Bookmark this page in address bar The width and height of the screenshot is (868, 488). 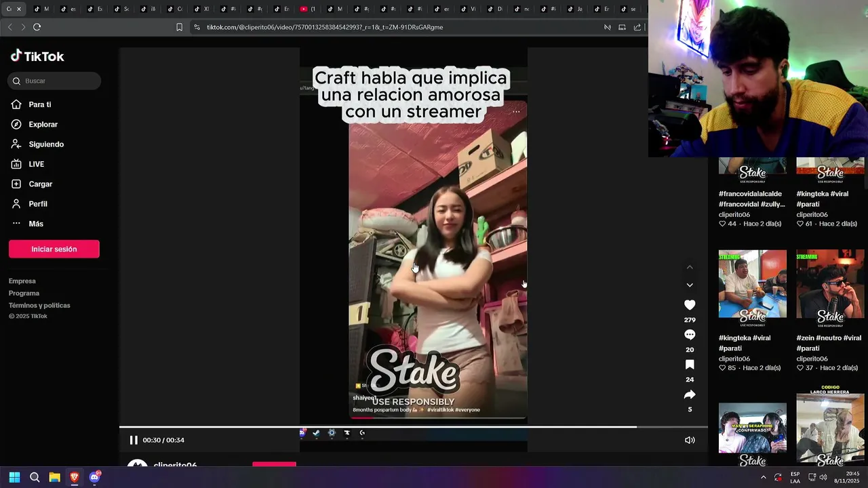179,27
